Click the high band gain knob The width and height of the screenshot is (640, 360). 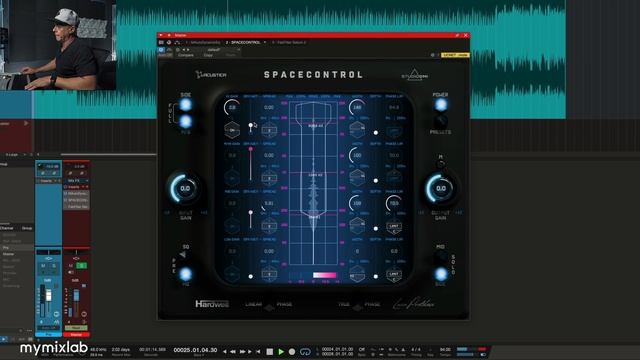tap(232, 107)
